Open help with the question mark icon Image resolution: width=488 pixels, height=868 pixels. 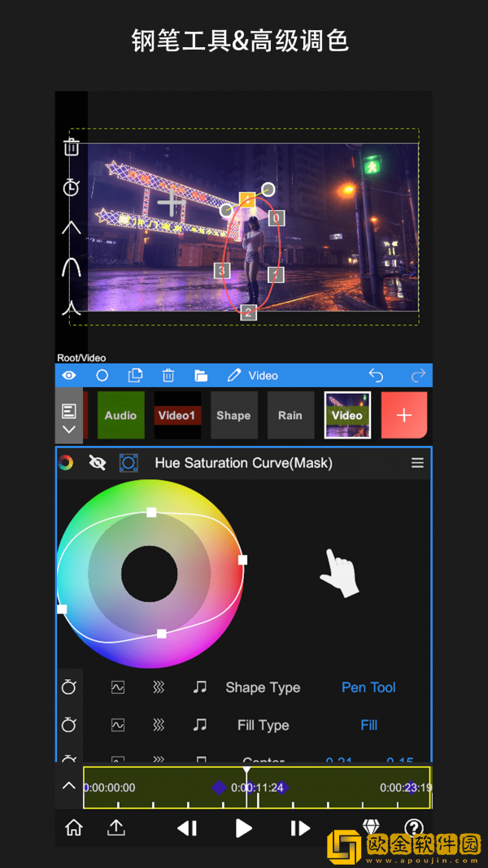pos(414,827)
